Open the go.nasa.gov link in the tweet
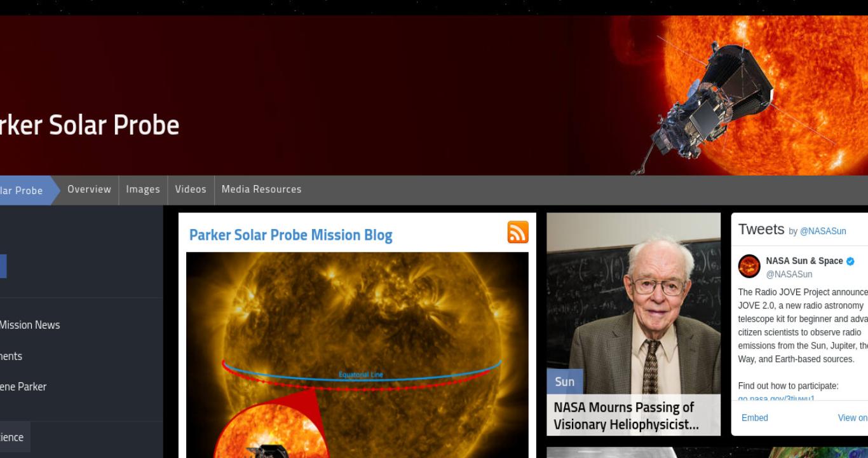Image resolution: width=868 pixels, height=458 pixels. click(776, 398)
